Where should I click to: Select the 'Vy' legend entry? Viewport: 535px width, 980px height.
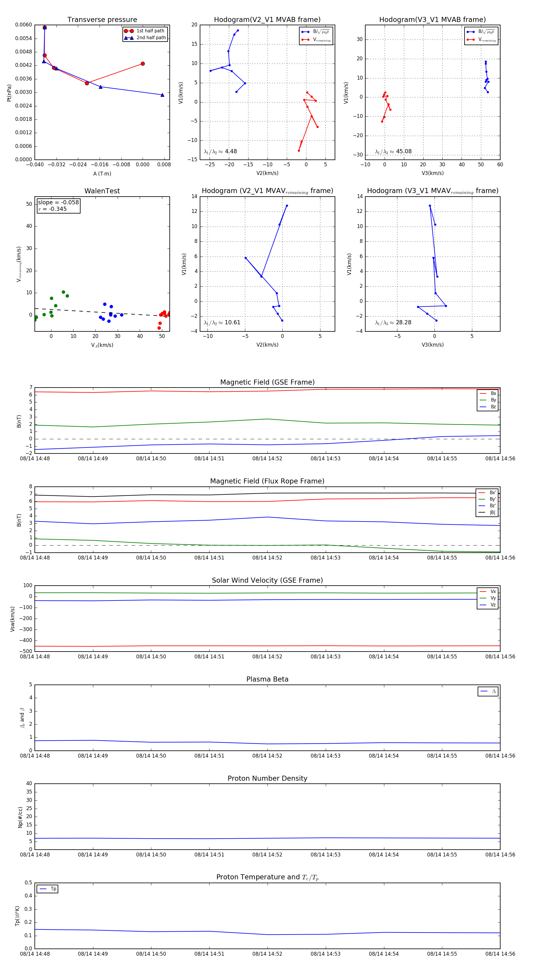pos(488,598)
